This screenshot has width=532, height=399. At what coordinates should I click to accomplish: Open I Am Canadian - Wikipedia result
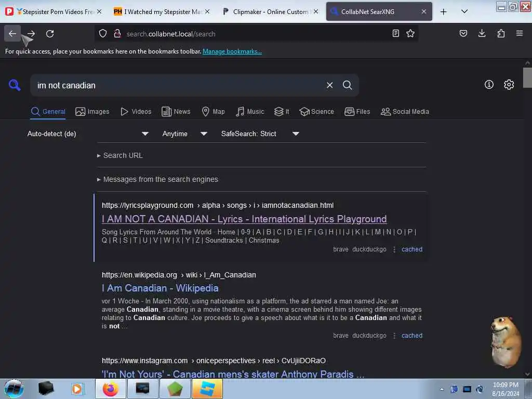[x=160, y=288]
